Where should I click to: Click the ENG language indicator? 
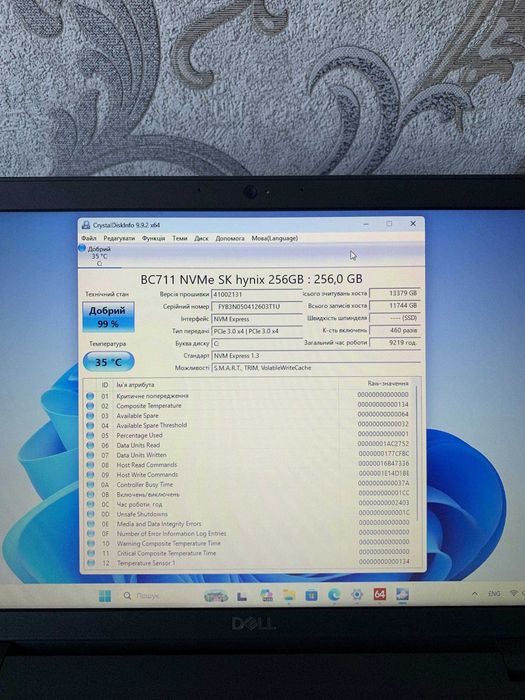494,594
